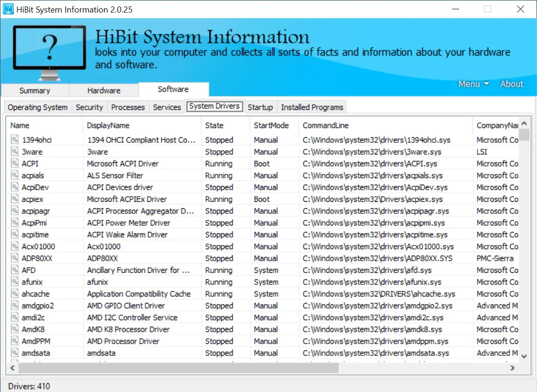Sort by the CompanyName column header

coord(496,125)
